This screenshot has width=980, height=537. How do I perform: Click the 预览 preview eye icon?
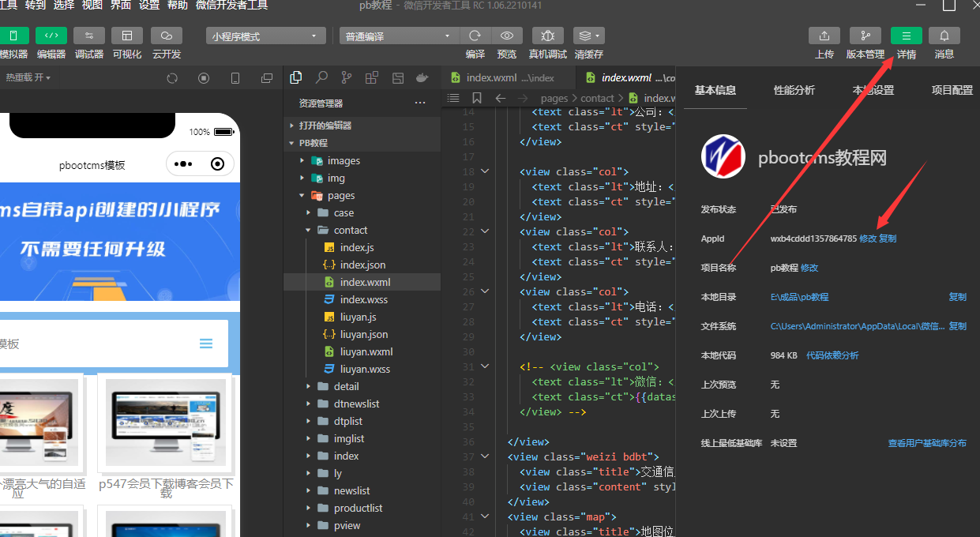point(507,36)
